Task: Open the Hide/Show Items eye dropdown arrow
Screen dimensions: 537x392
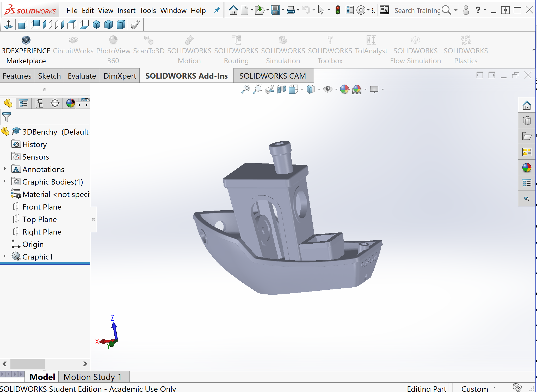Action: pos(336,90)
